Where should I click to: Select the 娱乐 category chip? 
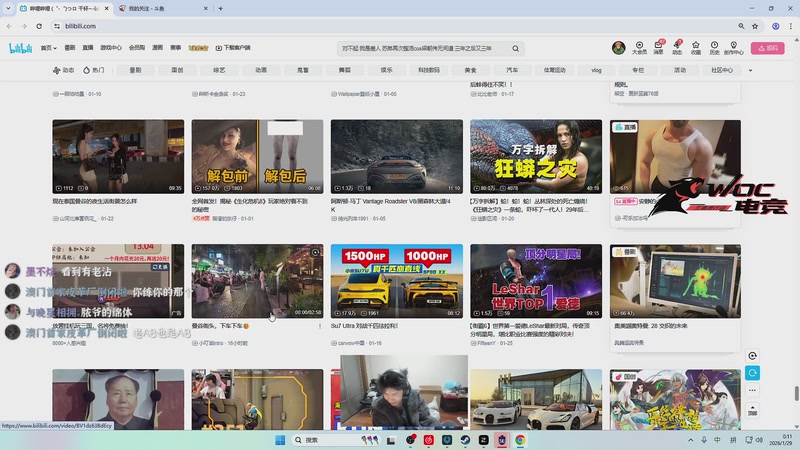point(386,70)
